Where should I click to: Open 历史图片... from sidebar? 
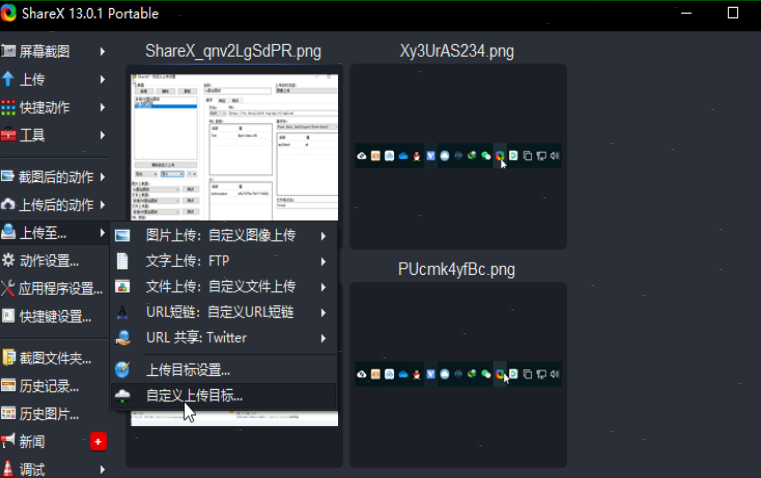(x=54, y=414)
